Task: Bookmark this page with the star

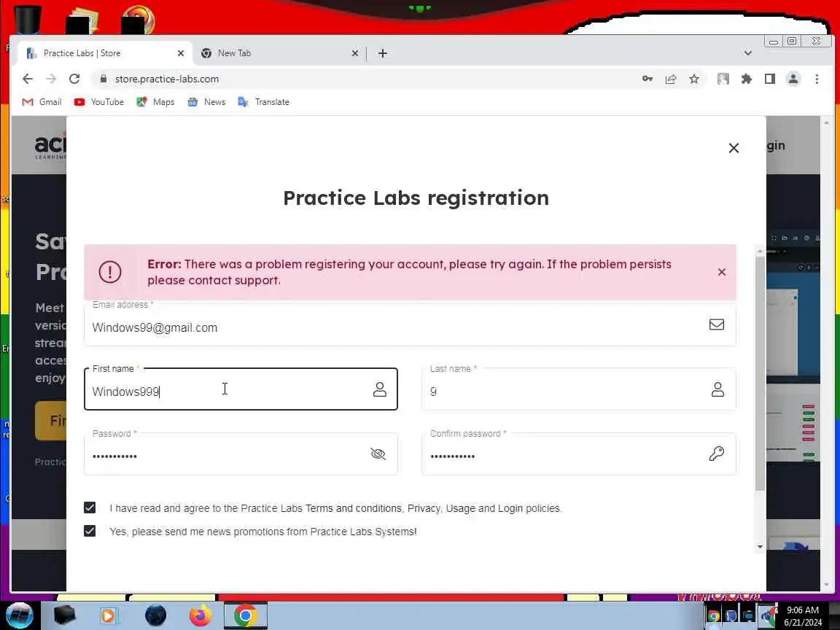Action: [694, 79]
